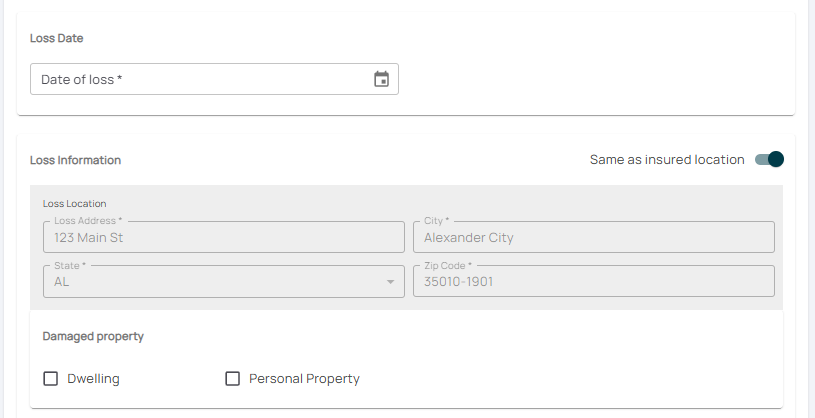Click the Dwelling label text

[93, 379]
